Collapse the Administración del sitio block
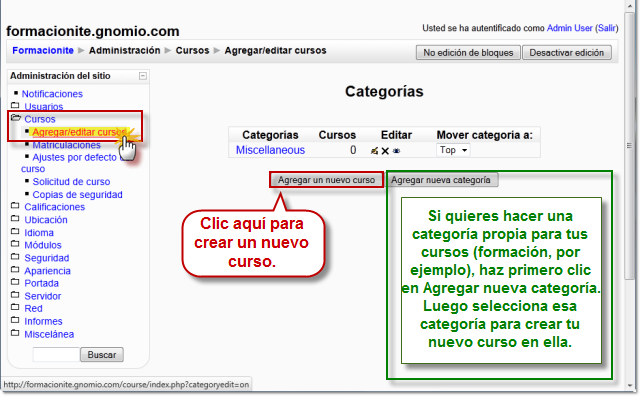Screen dimensions: 640x396 (143, 76)
